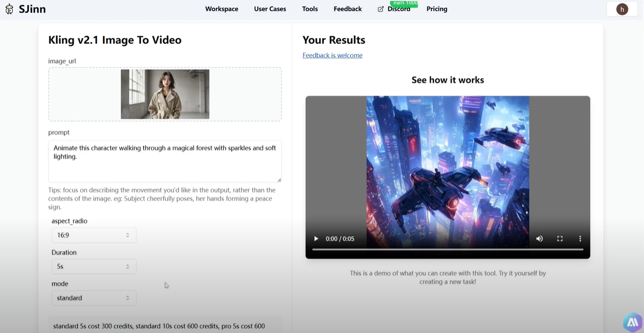Open the aspect_radio 16:9 dropdown
This screenshot has width=644, height=333.
click(x=94, y=235)
